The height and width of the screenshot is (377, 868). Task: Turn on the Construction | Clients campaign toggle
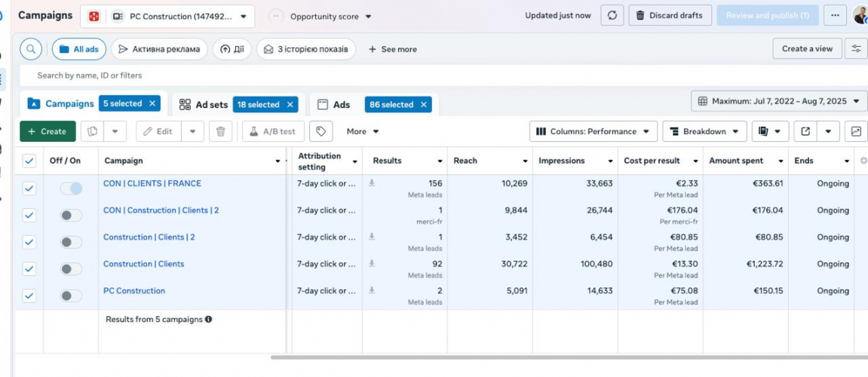(x=72, y=269)
